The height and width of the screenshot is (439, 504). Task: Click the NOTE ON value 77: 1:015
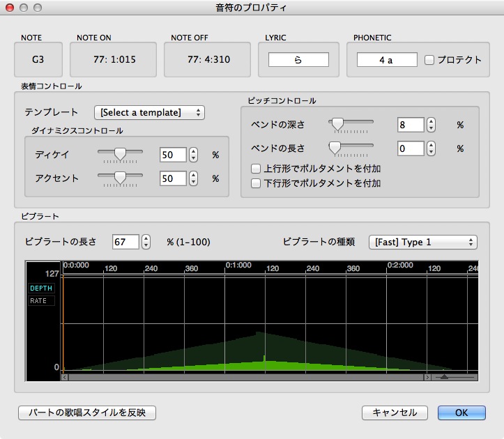point(114,59)
